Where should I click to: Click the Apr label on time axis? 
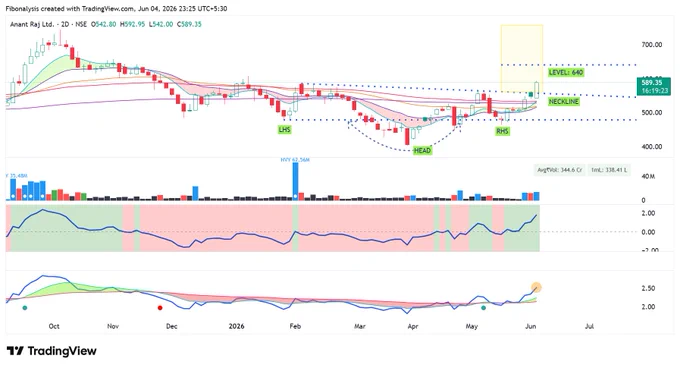(413, 326)
